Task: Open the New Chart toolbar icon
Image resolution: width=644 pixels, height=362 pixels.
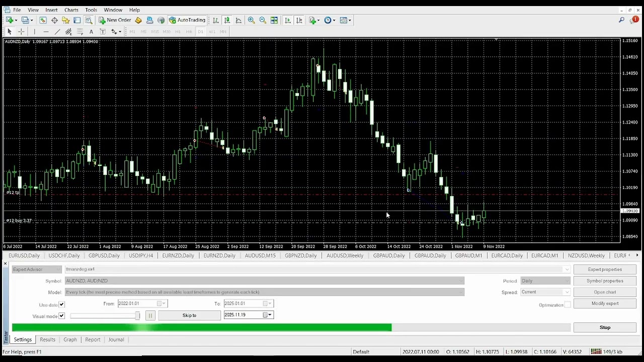Action: tap(10, 20)
